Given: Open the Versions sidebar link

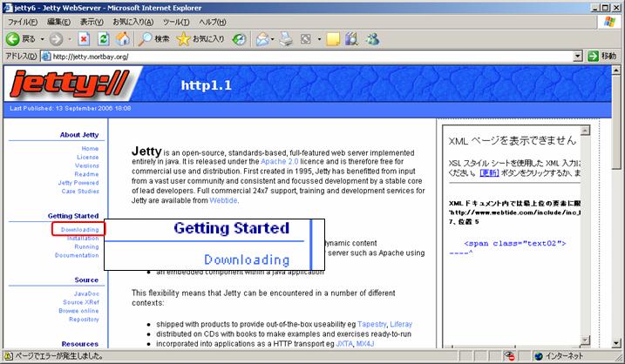Looking at the screenshot, I should click(87, 165).
